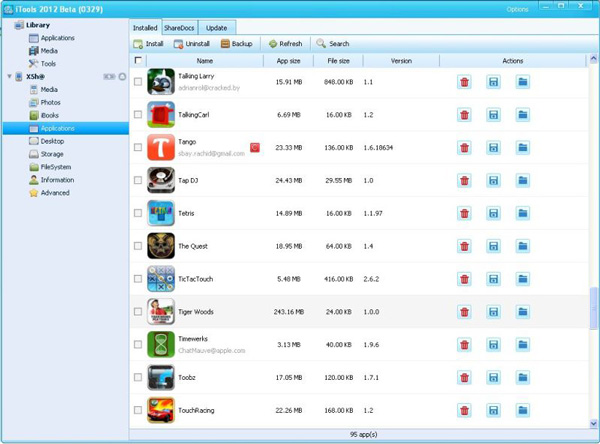
Task: Open the Information sidebar item
Action: pyautogui.click(x=52, y=180)
